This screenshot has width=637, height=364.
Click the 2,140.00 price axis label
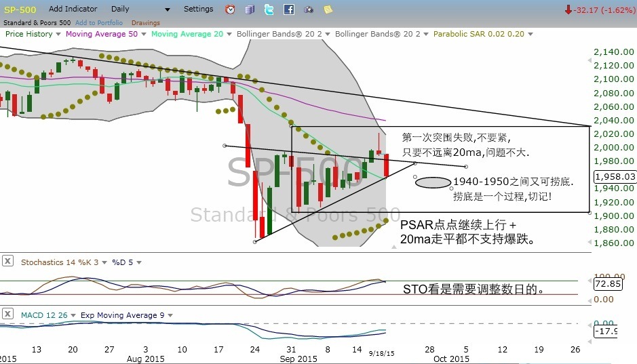pos(614,52)
